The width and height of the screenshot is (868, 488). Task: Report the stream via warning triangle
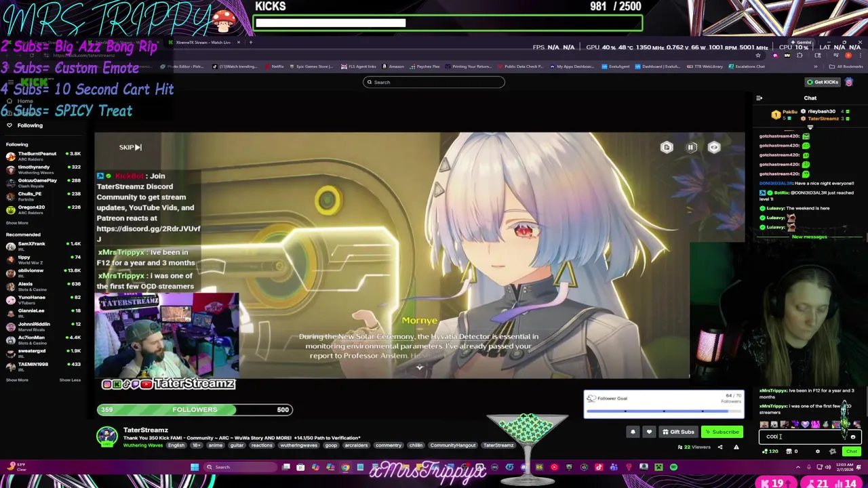coord(736,447)
